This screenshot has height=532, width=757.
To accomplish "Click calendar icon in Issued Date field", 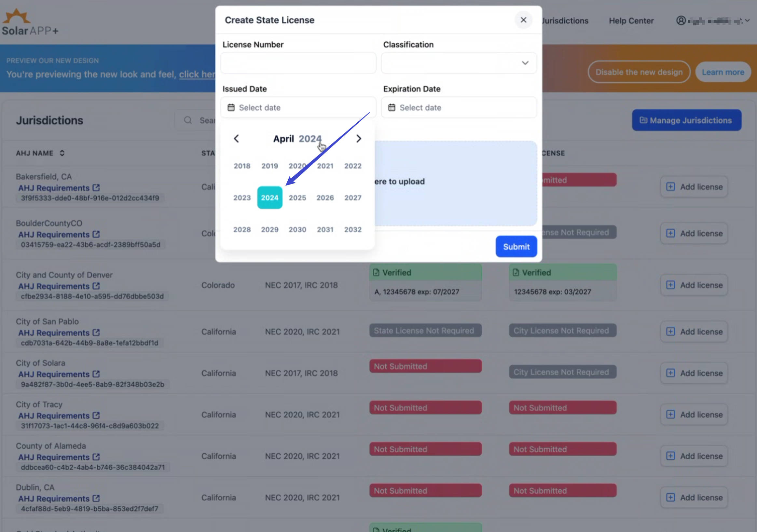I will tap(231, 108).
